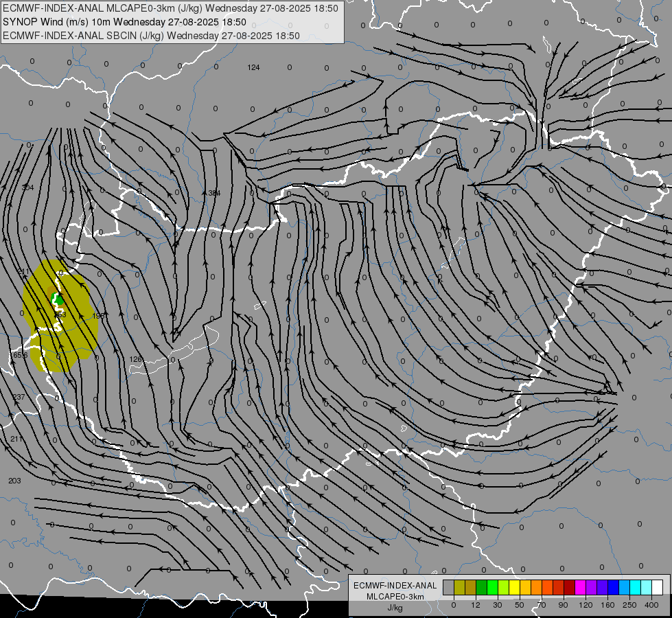
Task: Pick the bright yellow legend swatch
Action: [515, 587]
